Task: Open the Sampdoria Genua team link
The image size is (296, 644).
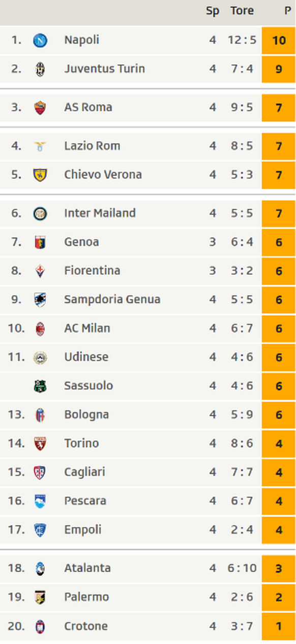Action: pos(112,299)
